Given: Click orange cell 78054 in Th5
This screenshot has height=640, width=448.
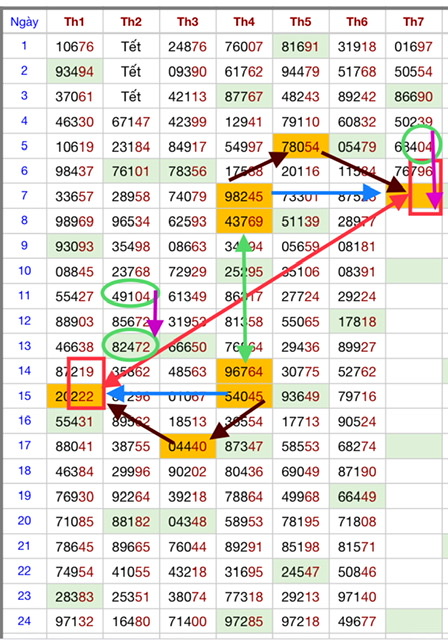Looking at the screenshot, I should pos(300,146).
